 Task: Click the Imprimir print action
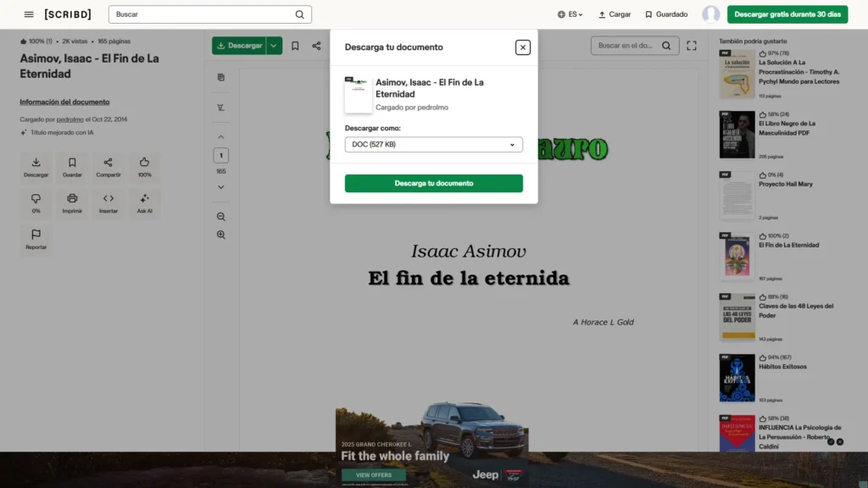(x=72, y=203)
